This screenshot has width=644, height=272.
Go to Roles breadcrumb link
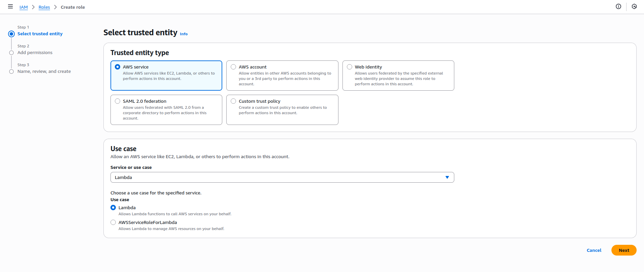click(x=44, y=7)
